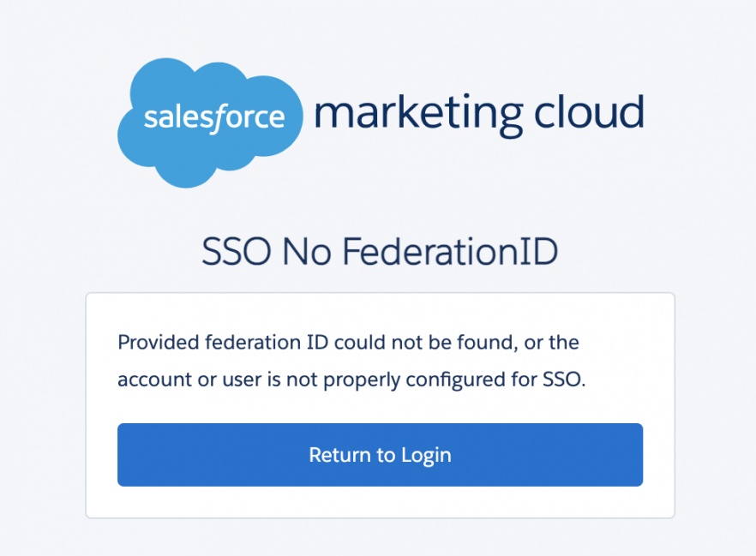The width and height of the screenshot is (756, 556).
Task: Click the salesforce wordmark inside the cloud
Action: (212, 118)
